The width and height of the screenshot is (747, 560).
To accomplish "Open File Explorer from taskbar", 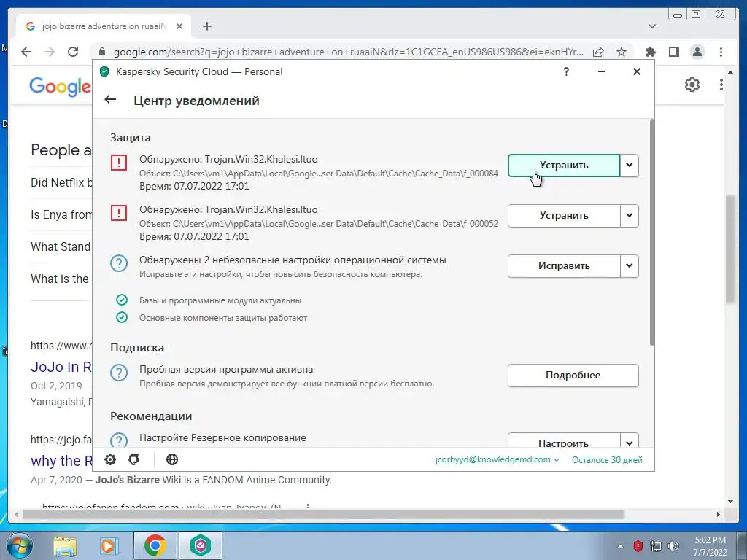I will (x=65, y=545).
